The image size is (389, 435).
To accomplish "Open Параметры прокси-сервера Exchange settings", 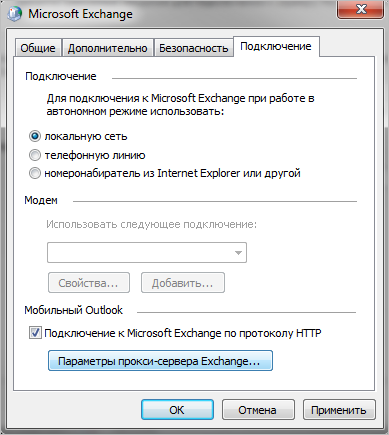I will (x=160, y=361).
